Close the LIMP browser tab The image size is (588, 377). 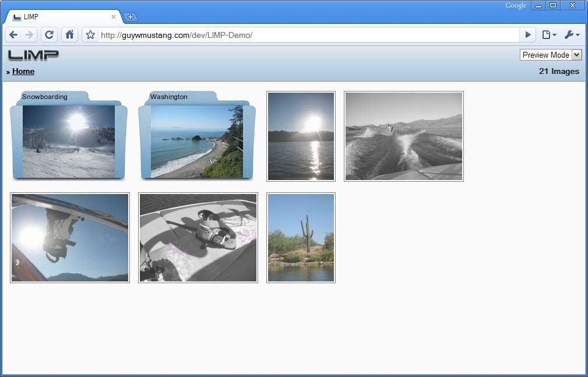tap(114, 17)
